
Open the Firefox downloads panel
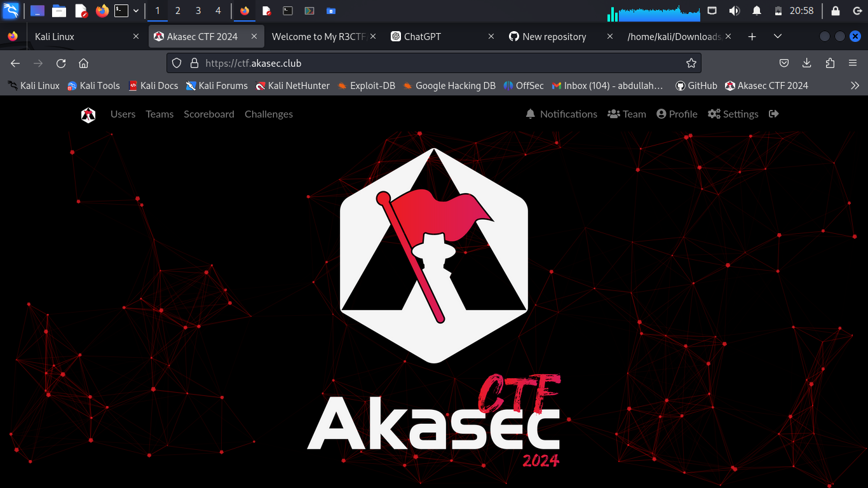(807, 63)
